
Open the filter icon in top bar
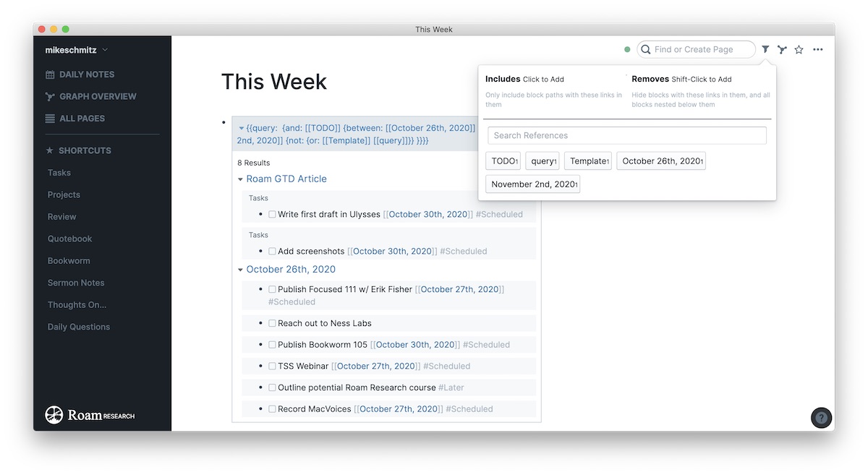pos(765,50)
